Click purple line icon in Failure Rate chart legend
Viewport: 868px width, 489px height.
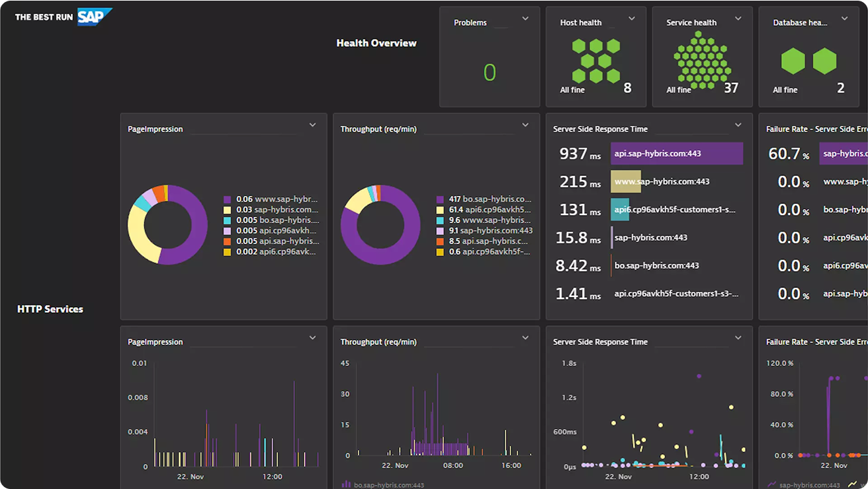click(771, 484)
